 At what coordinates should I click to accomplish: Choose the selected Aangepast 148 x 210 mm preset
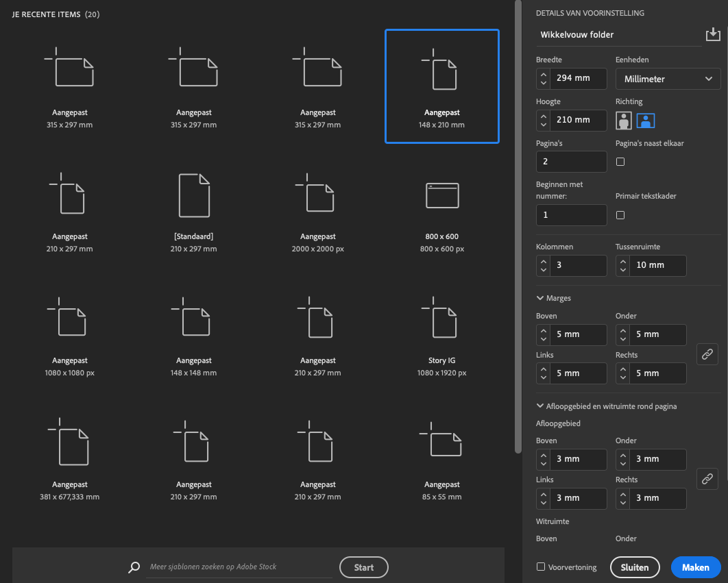(x=442, y=86)
